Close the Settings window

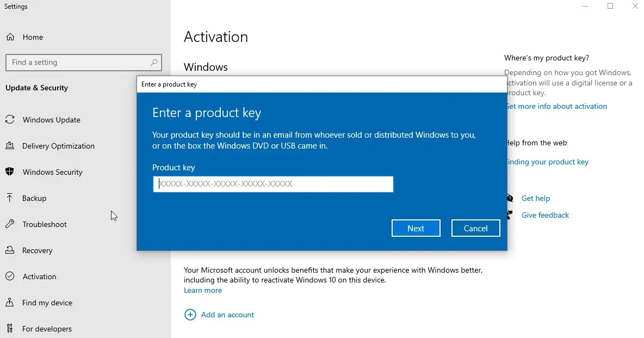[x=635, y=6]
